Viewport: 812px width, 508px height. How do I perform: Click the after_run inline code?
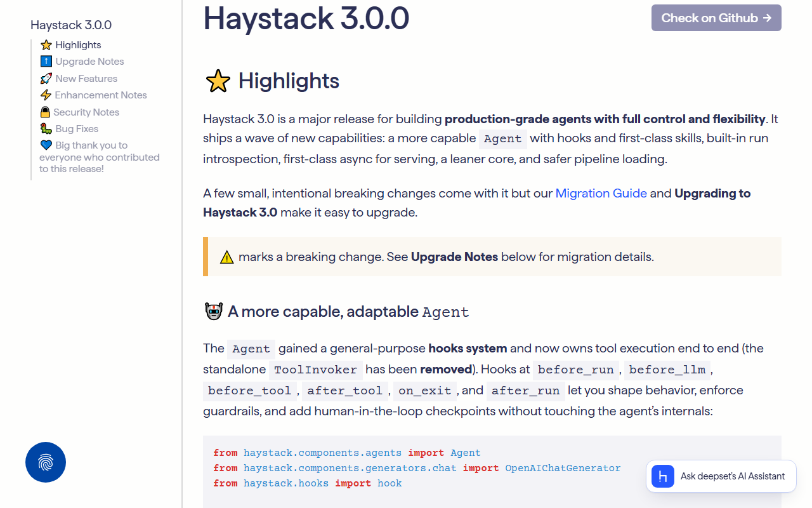tap(526, 391)
